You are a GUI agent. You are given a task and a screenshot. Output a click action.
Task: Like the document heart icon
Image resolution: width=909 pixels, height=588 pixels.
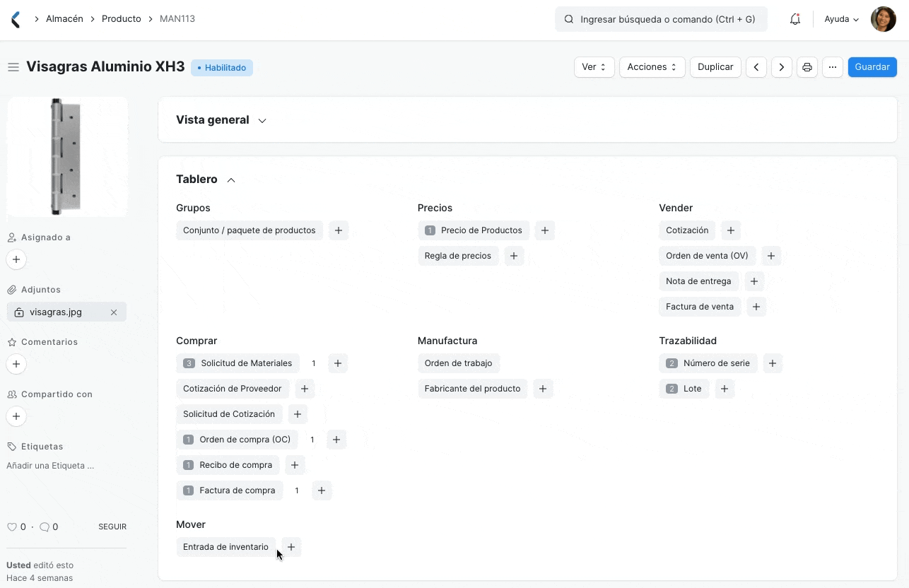tap(11, 527)
